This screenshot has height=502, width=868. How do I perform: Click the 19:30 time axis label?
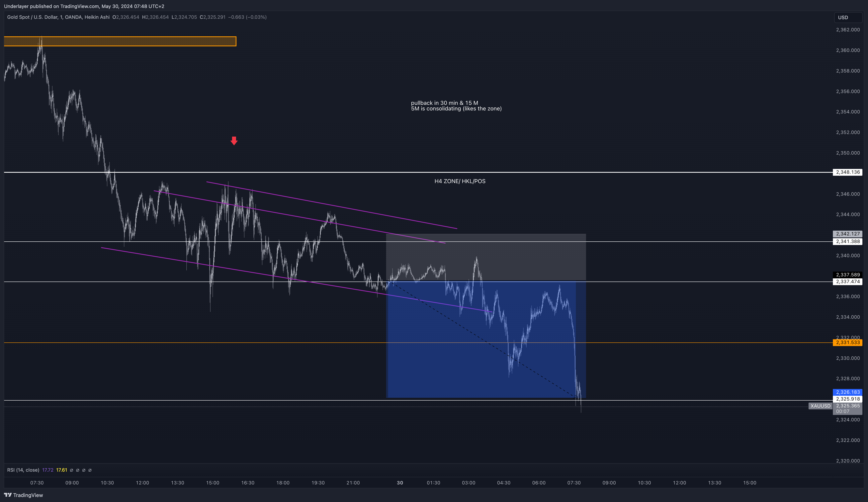318,483
